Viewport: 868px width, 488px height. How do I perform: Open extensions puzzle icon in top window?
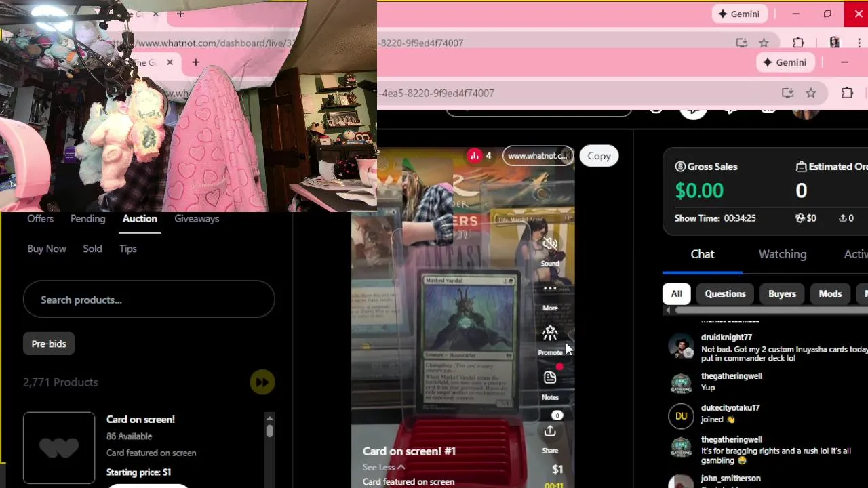[x=798, y=43]
